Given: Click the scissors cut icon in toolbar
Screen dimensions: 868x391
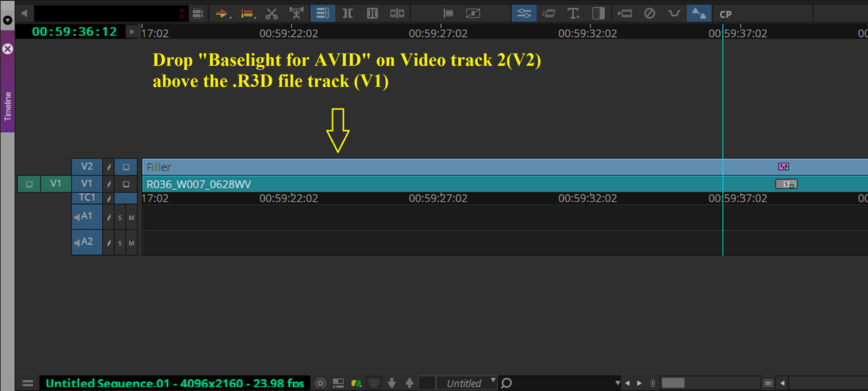Looking at the screenshot, I should [272, 13].
